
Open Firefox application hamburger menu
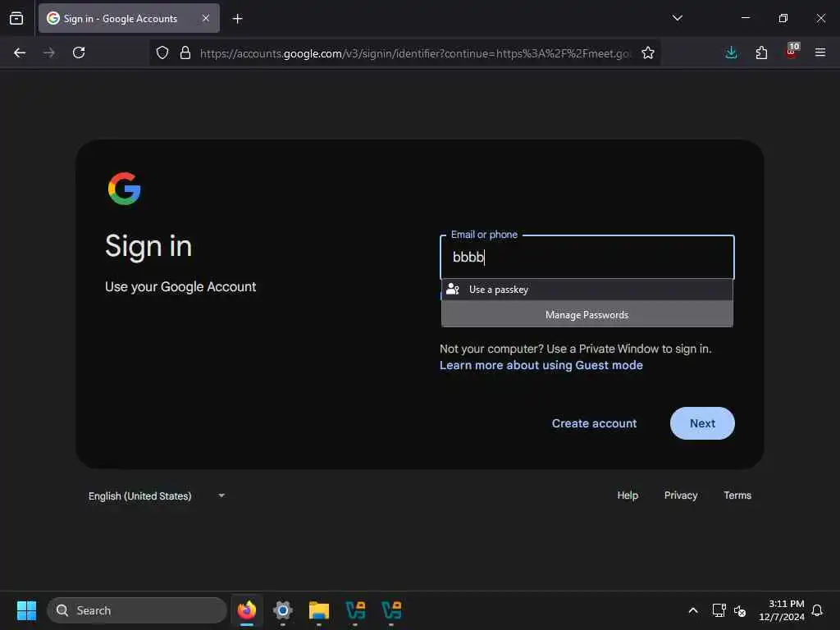pos(819,52)
